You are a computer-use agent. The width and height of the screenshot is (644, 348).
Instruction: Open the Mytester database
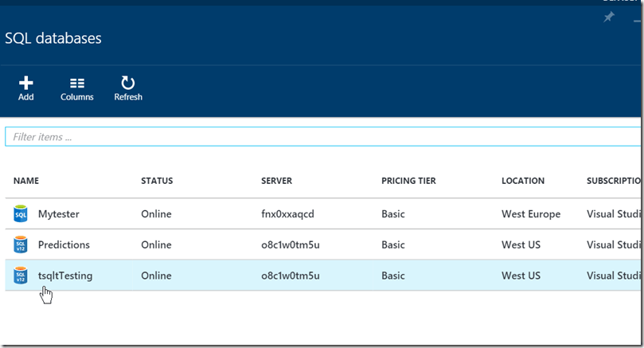pyautogui.click(x=59, y=214)
